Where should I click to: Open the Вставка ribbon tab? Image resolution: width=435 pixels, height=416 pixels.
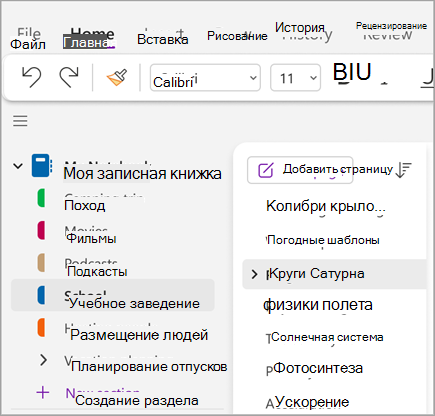(163, 39)
